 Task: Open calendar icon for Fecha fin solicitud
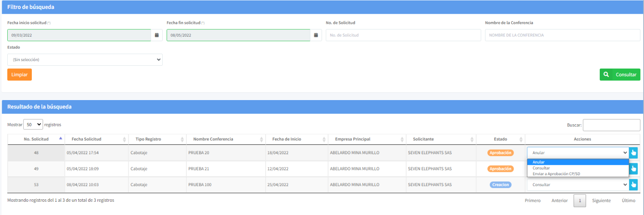tap(316, 35)
